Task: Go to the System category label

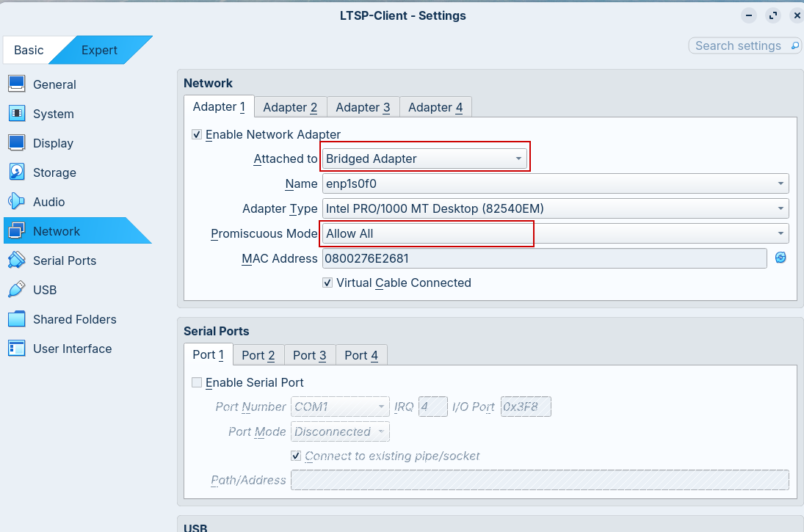Action: 54,114
